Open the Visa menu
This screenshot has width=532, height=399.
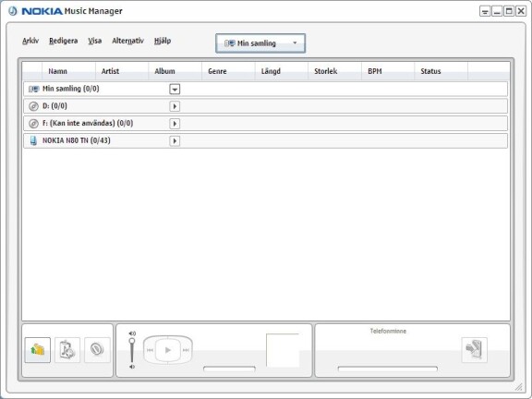pos(94,41)
